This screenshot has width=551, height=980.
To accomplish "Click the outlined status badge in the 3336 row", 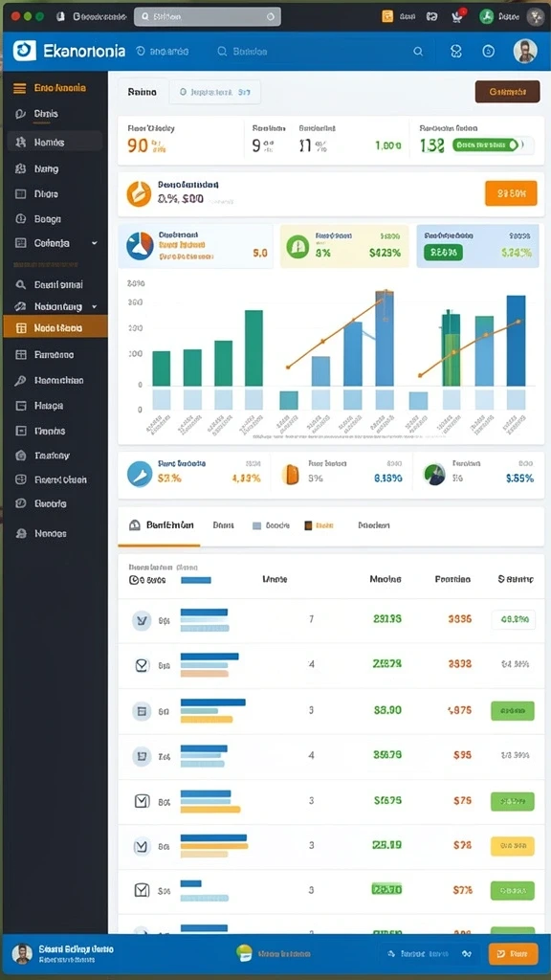I will pyautogui.click(x=513, y=619).
